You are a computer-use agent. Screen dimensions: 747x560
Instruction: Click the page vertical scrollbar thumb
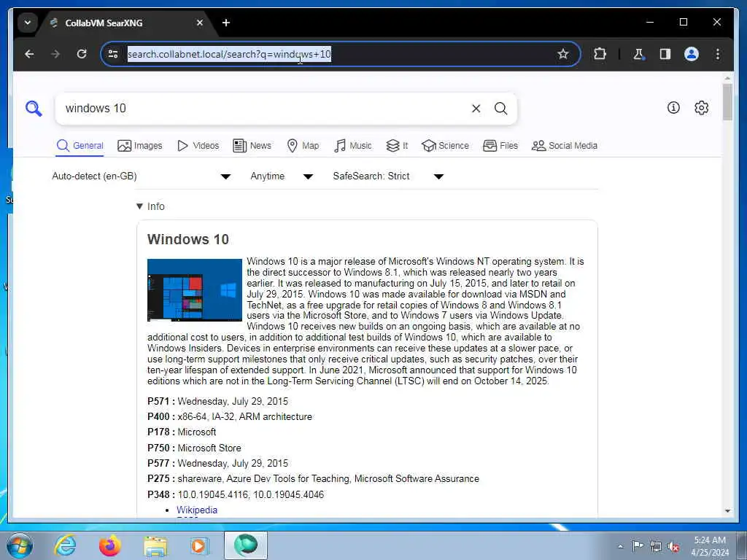727,102
